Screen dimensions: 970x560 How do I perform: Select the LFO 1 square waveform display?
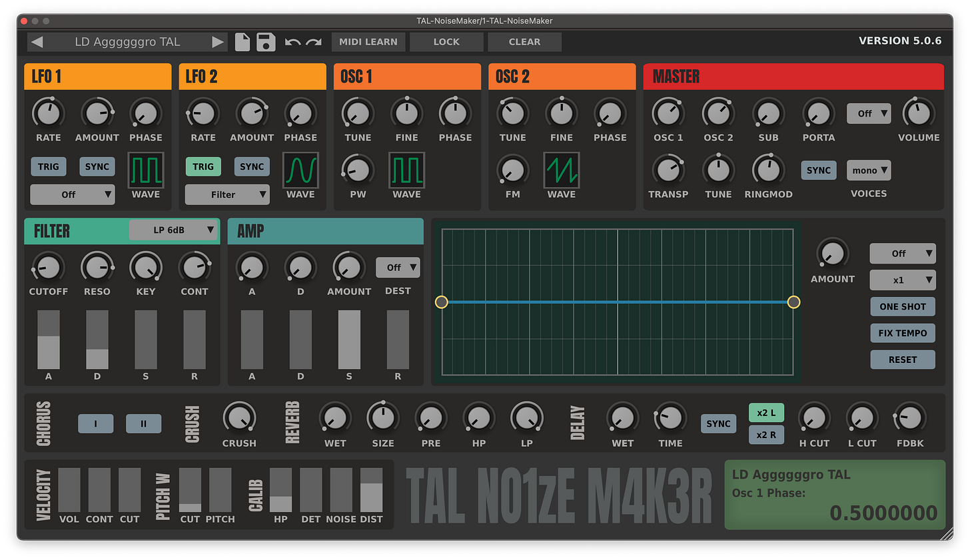pos(146,170)
